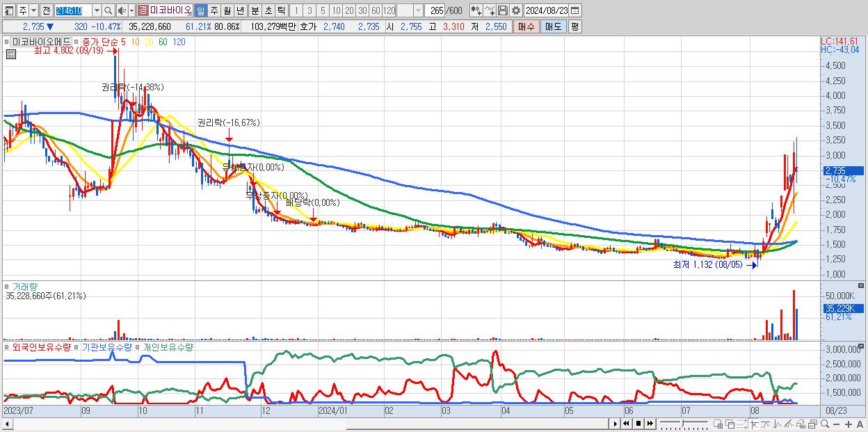
Task: Select interval button 3
Action: tap(310, 11)
